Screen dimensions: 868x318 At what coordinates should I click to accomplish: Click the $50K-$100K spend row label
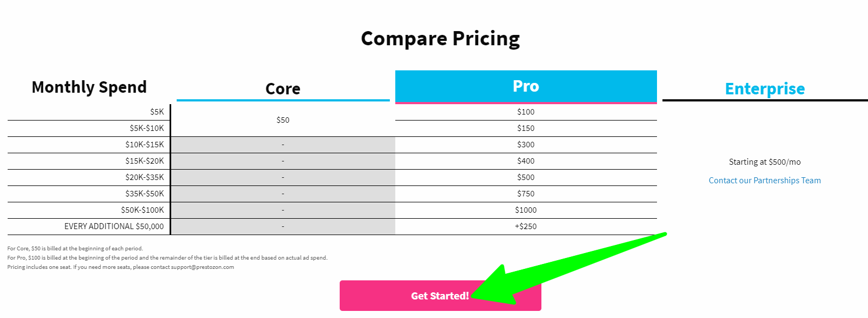[142, 210]
